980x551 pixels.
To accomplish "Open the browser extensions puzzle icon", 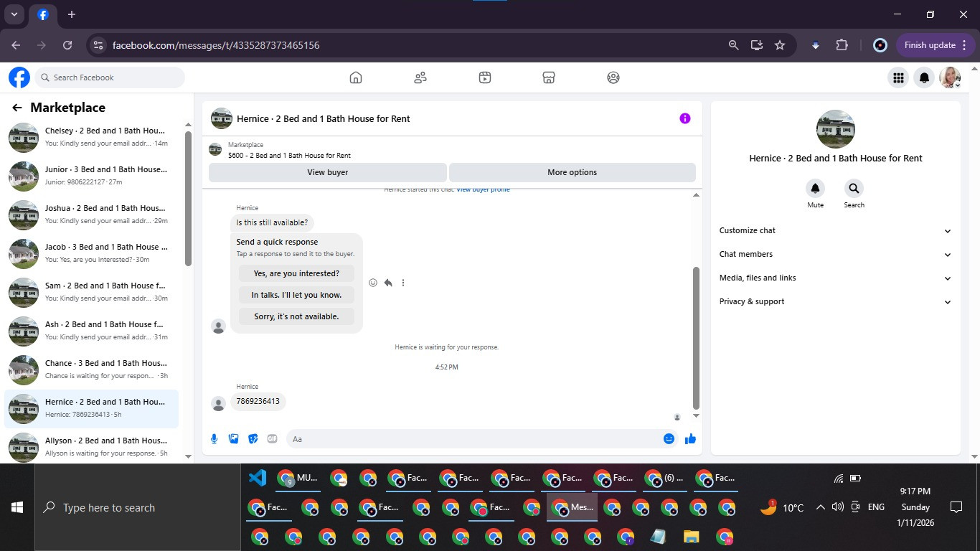I will coord(842,45).
